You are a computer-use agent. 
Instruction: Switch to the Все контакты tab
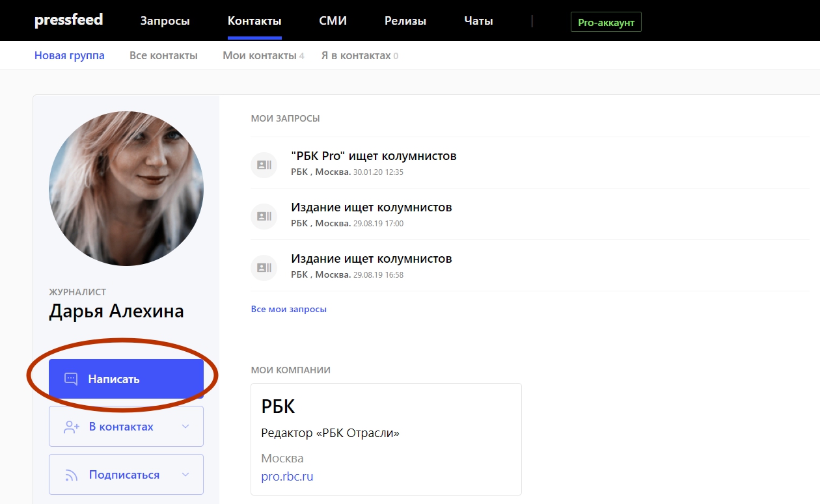[x=163, y=55]
